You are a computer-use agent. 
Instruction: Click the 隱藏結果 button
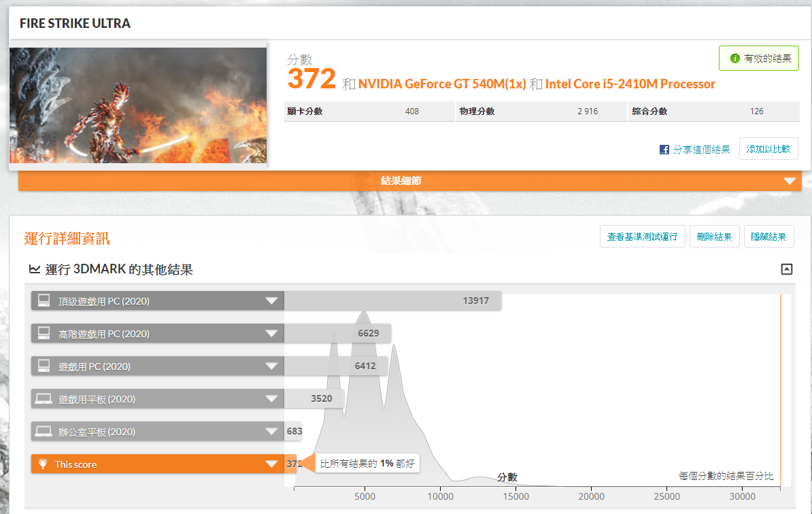(768, 237)
